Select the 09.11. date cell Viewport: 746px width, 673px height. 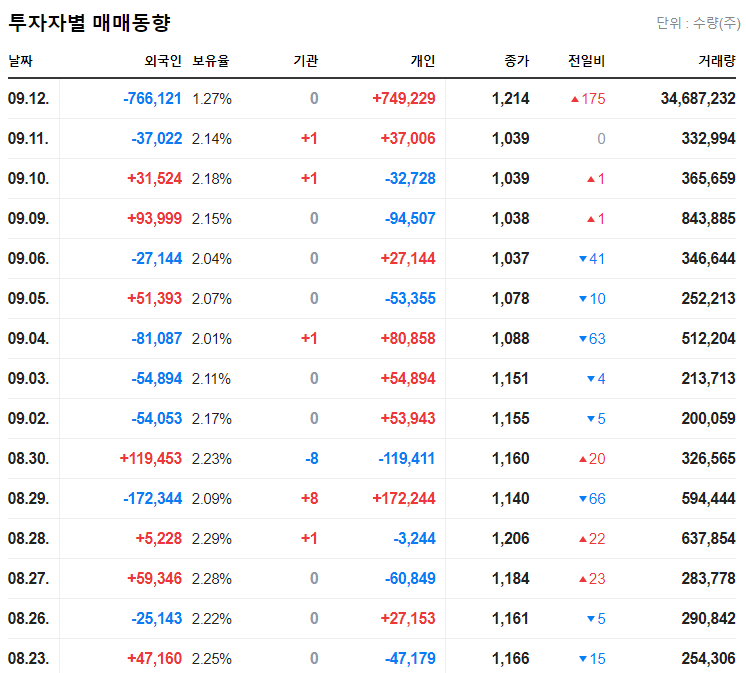29,138
